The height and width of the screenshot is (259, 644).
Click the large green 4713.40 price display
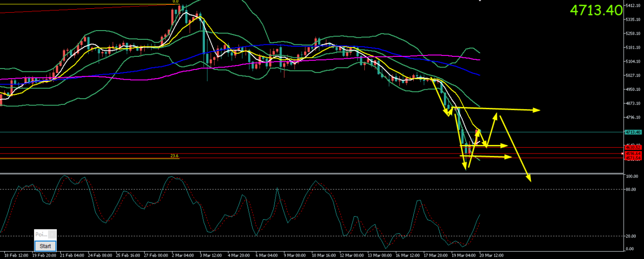point(595,10)
